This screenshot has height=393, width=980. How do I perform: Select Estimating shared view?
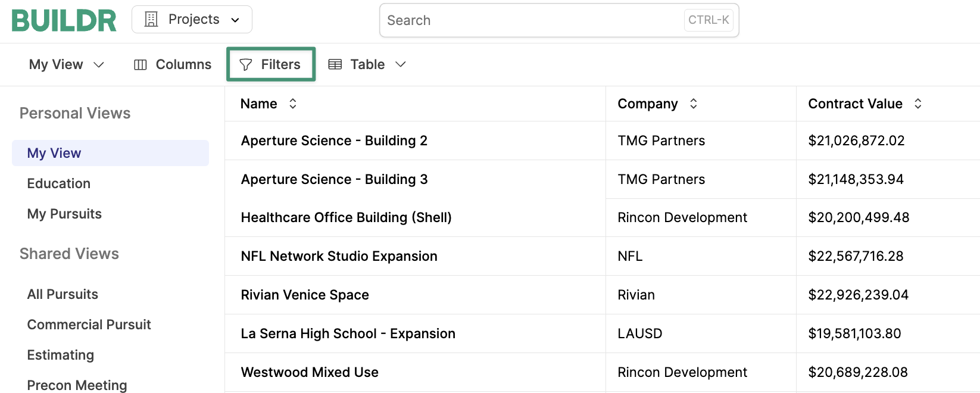[x=61, y=355]
